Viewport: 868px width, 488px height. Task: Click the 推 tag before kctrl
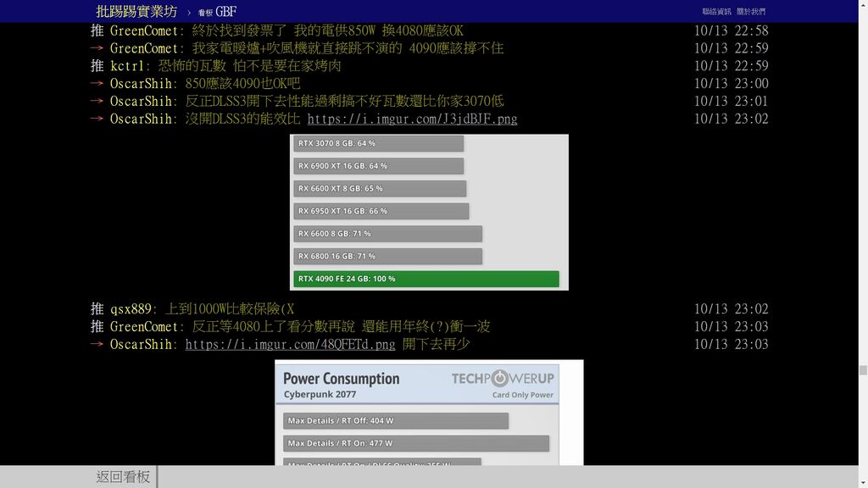[97, 66]
